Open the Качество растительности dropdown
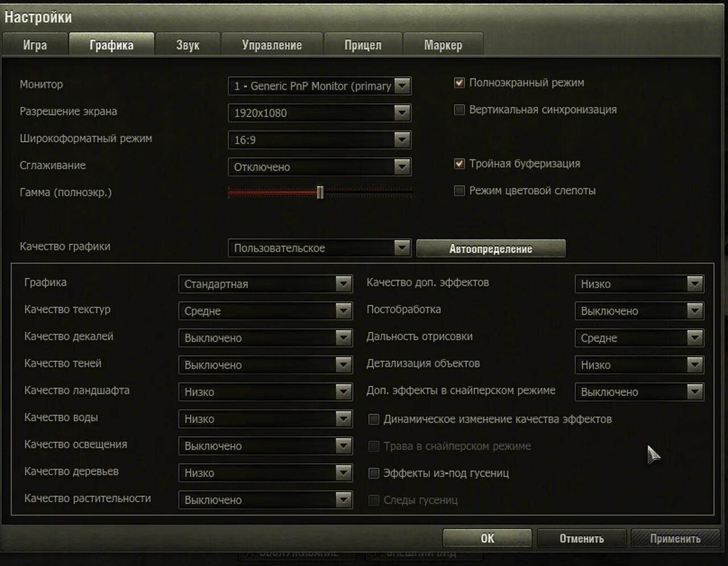This screenshot has height=566, width=728. point(266,500)
